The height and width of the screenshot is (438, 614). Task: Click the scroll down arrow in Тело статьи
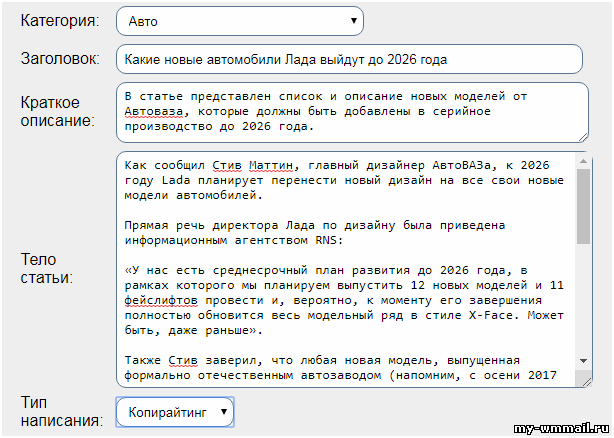[x=583, y=361]
